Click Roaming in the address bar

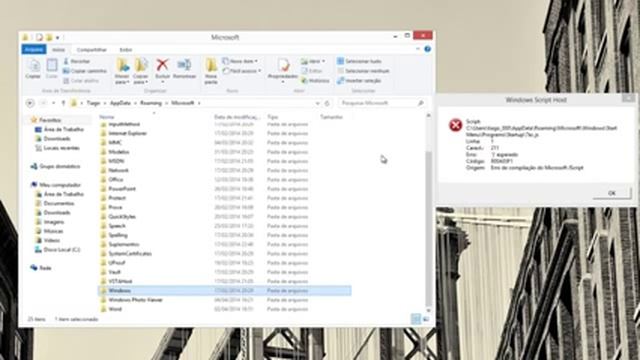(x=151, y=103)
